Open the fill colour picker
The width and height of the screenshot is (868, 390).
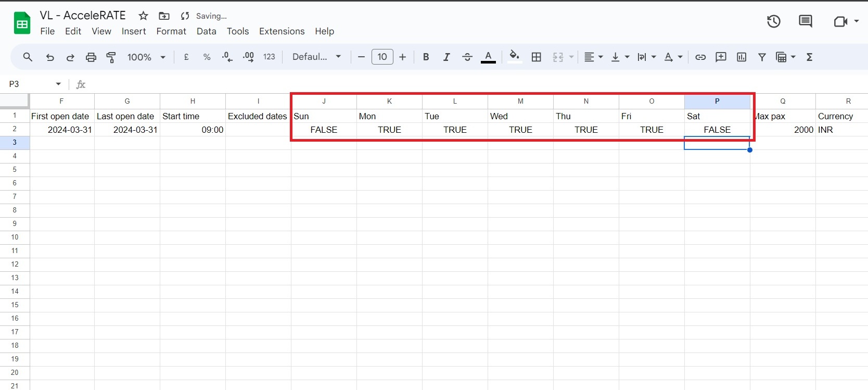click(514, 57)
